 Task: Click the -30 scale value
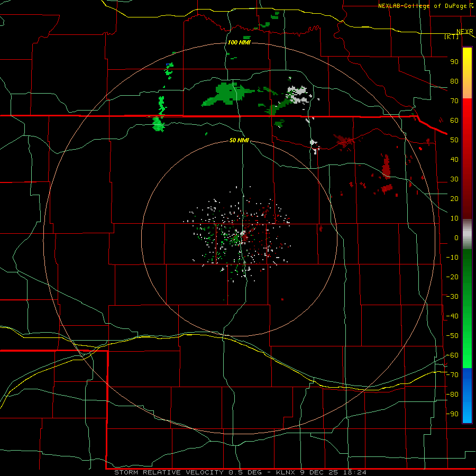pyautogui.click(x=452, y=297)
